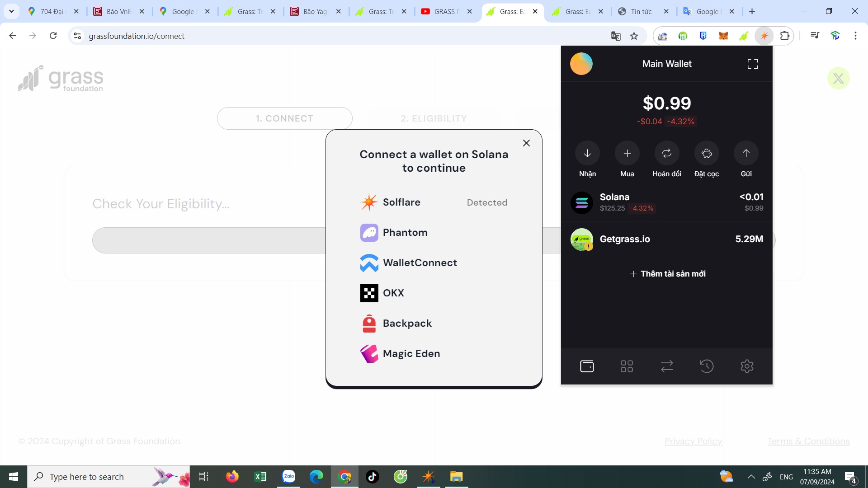Screen dimensions: 868x488
Task: Open the Chrome three-dot menu
Action: (856, 36)
